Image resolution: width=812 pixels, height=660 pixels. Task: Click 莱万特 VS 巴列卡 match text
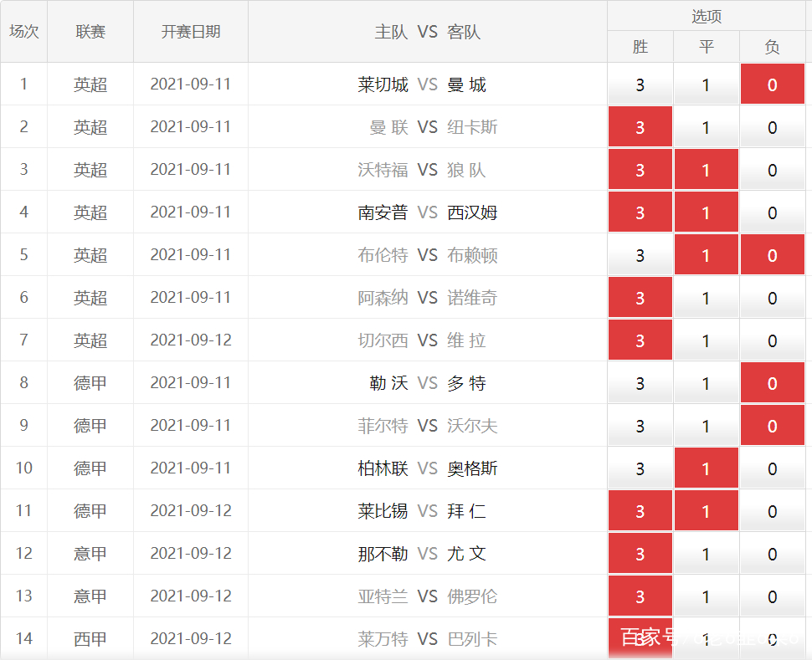coord(427,639)
